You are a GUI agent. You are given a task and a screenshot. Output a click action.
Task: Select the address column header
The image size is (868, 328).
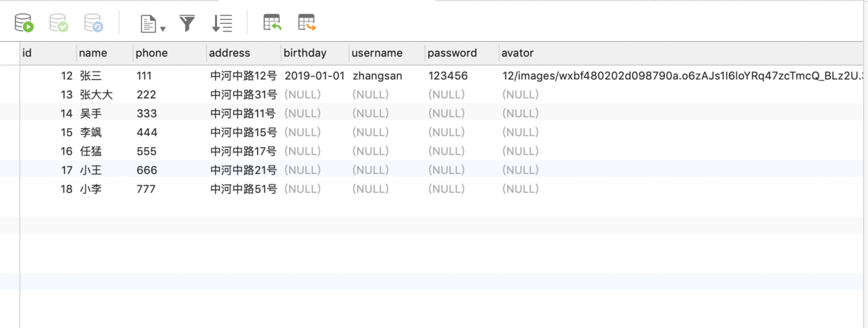[244, 53]
